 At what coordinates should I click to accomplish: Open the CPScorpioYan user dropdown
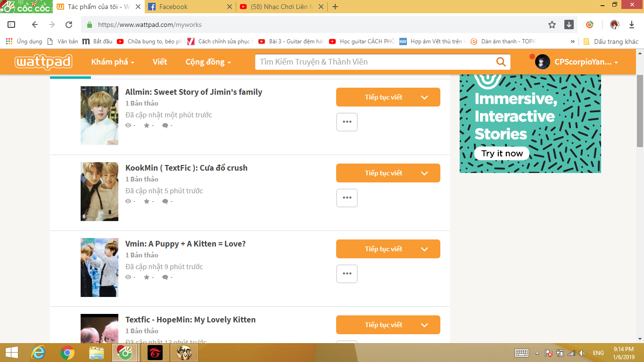click(586, 62)
